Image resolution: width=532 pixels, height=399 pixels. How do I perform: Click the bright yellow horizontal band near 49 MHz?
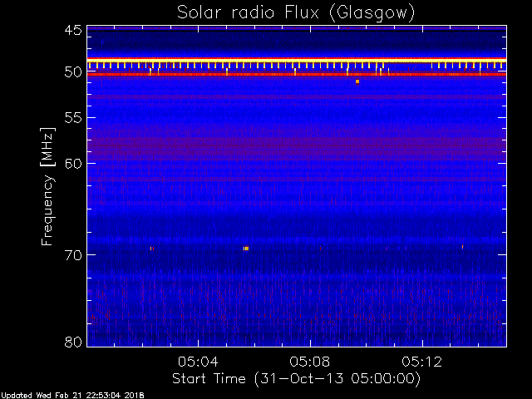point(296,61)
